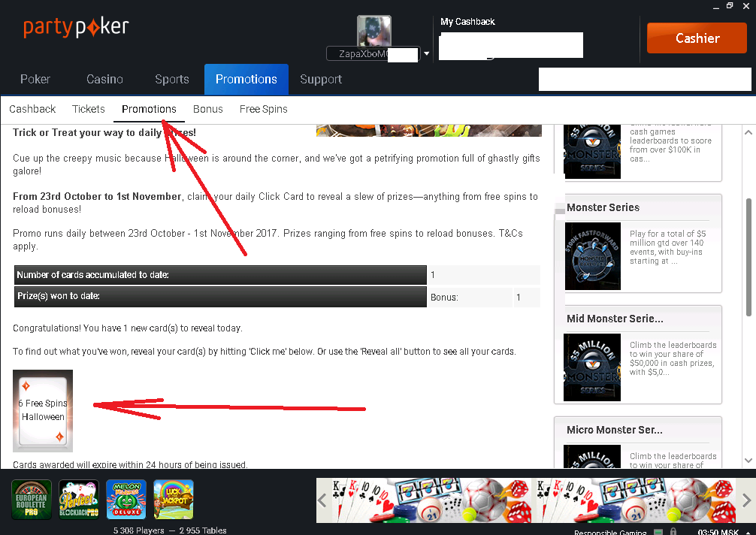
Task: Click the Monster Series card title
Action: tap(603, 207)
